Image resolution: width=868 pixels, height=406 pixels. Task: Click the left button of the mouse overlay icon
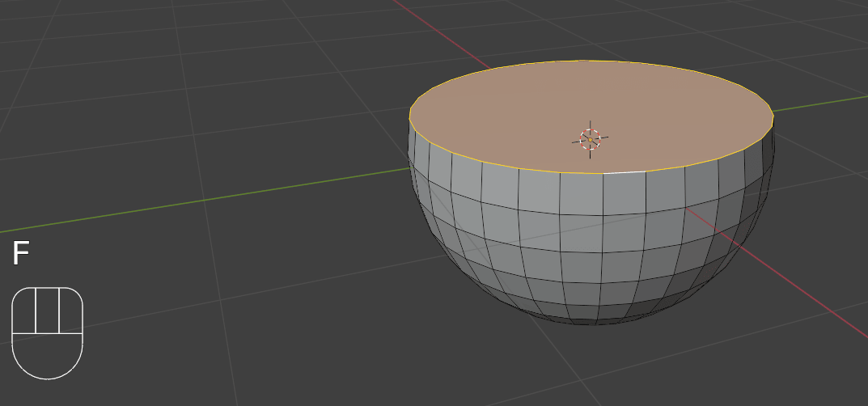coord(23,311)
